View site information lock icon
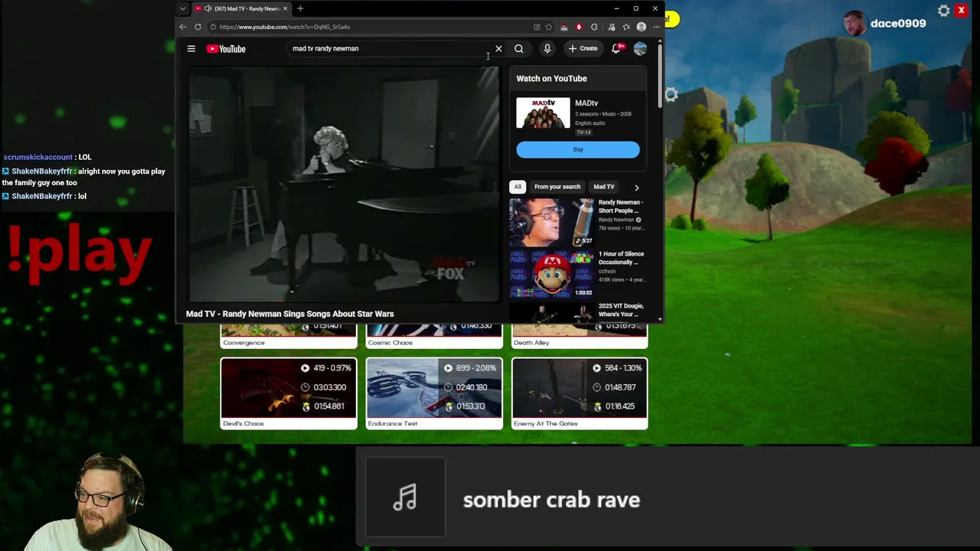 [213, 27]
